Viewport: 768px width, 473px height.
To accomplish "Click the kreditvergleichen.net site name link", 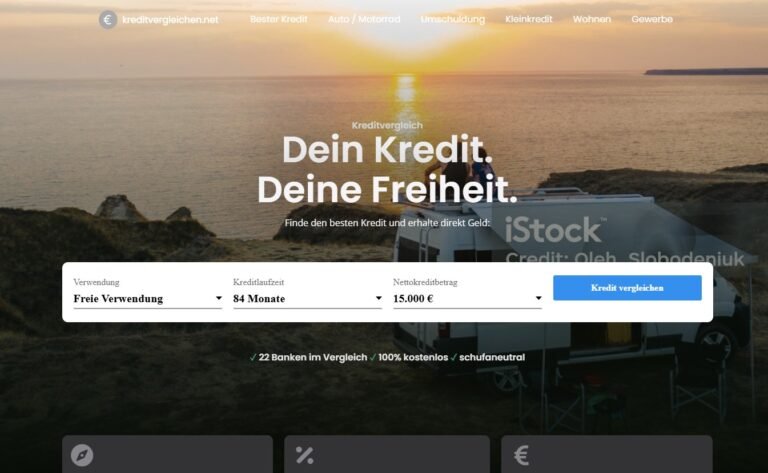I will coord(170,20).
